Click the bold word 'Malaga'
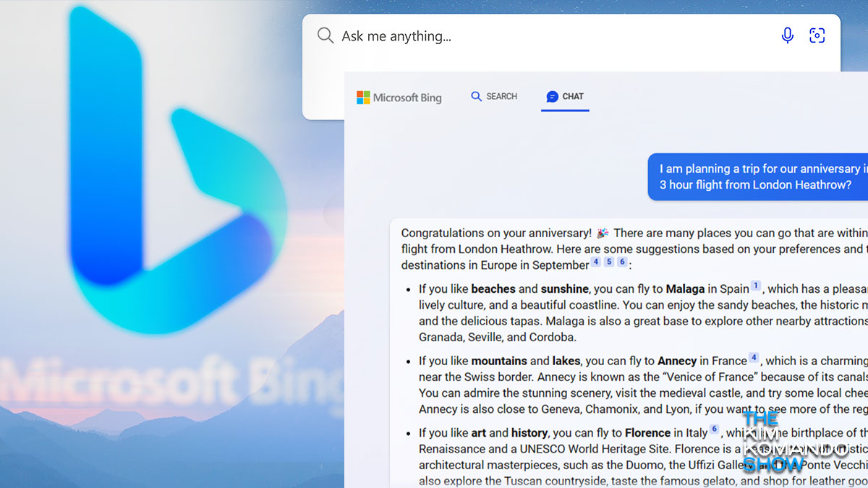 [686, 289]
